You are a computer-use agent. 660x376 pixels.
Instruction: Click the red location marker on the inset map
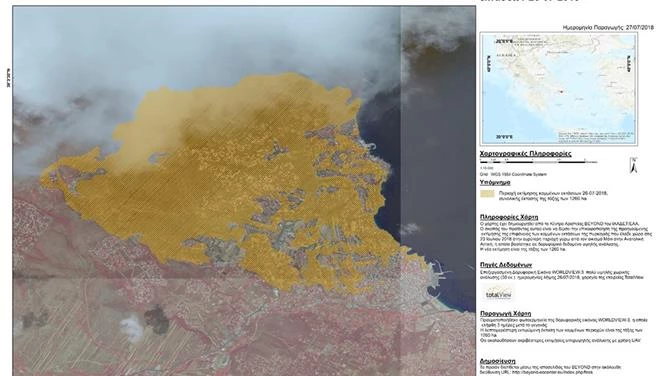click(x=561, y=91)
